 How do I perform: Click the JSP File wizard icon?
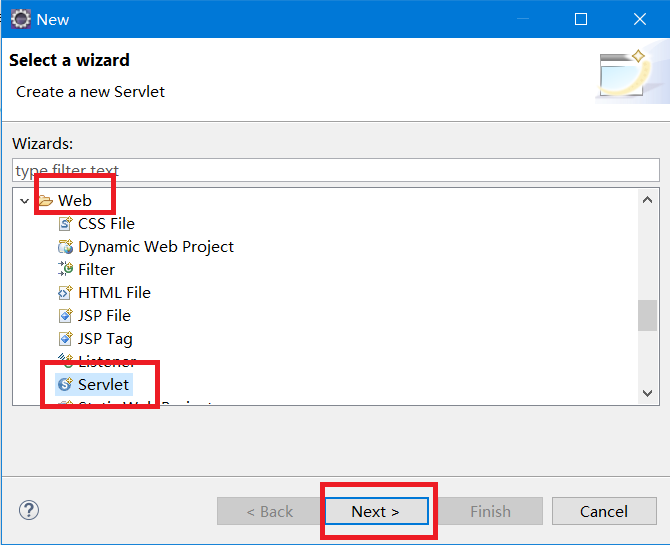pos(66,316)
